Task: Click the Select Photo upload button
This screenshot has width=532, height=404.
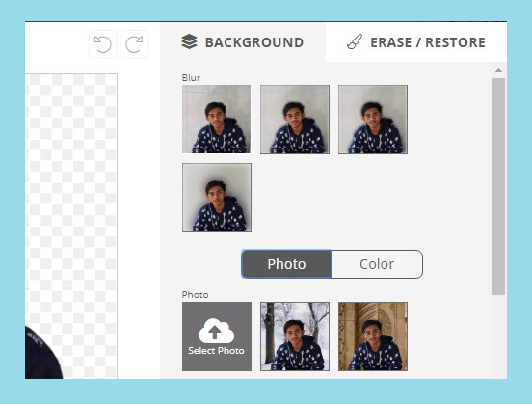Action: point(217,337)
